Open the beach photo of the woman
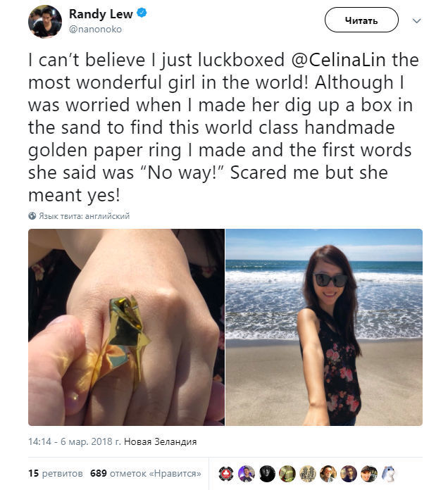Viewport: 448px width, 490px height. coord(324,327)
